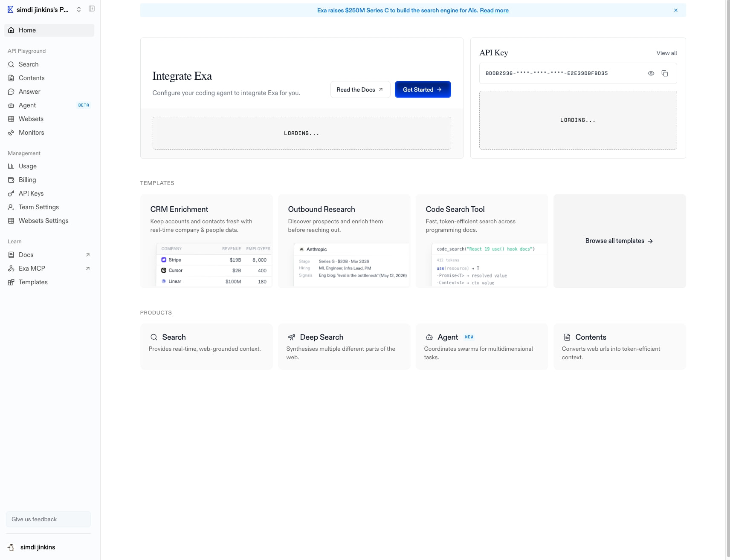Follow the Read more link in the banner
The width and height of the screenshot is (730, 560).
494,10
